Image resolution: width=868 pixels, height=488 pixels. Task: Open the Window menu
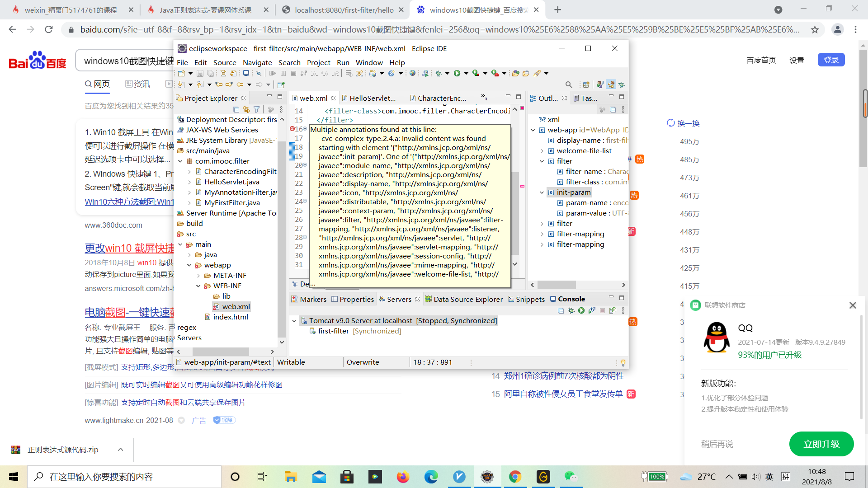click(369, 62)
